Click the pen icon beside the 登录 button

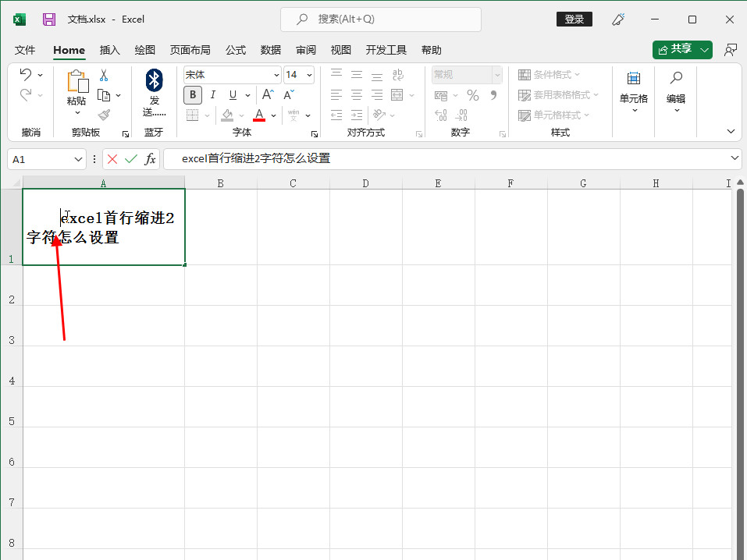click(618, 19)
